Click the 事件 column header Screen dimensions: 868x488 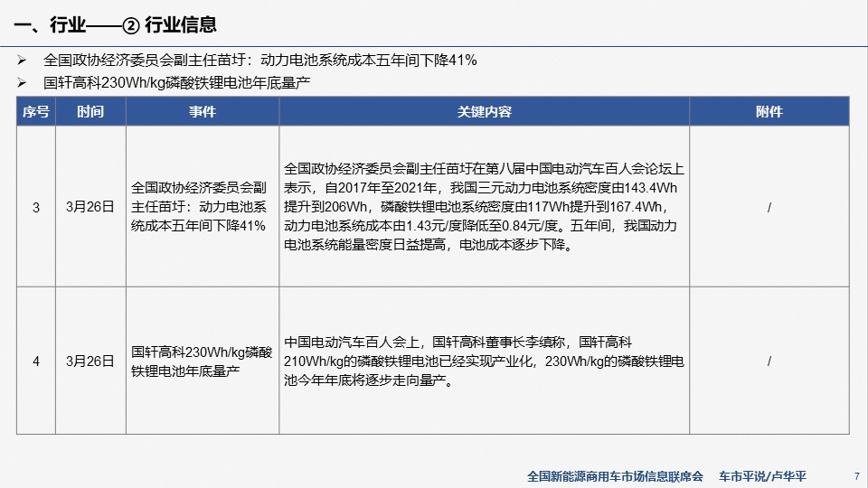tap(203, 112)
